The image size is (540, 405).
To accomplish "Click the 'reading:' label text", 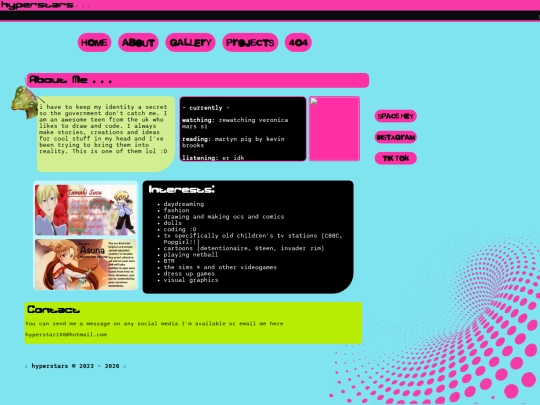I will coord(196,139).
